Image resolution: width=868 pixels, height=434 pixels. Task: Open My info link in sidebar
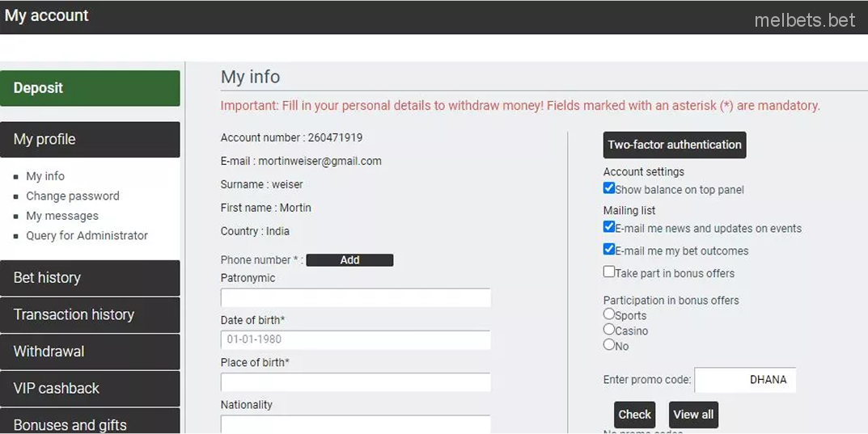tap(45, 176)
